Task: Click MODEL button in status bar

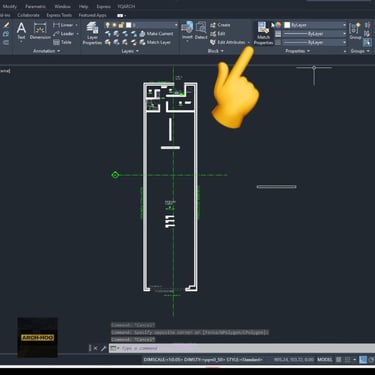Action: coord(325,360)
